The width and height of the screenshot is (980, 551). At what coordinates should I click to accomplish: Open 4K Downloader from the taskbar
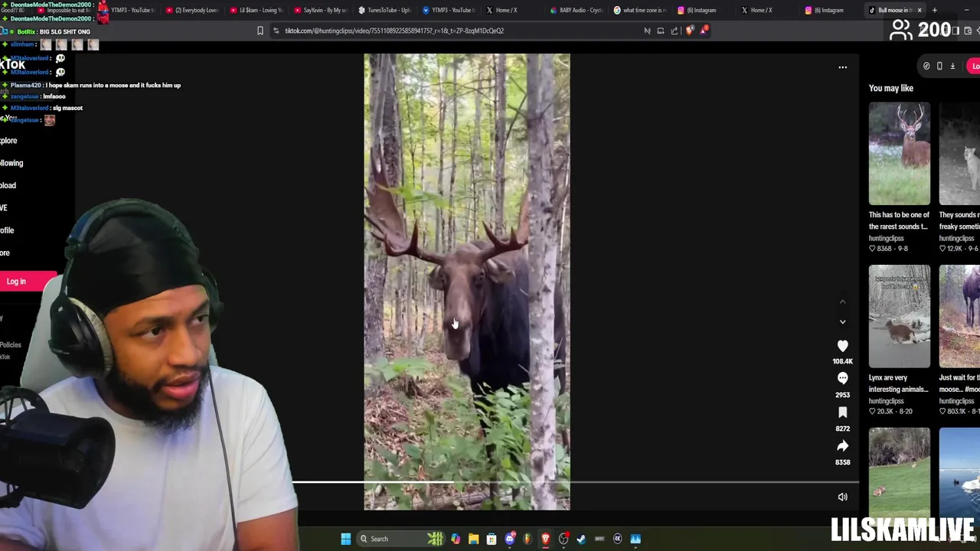(x=618, y=539)
